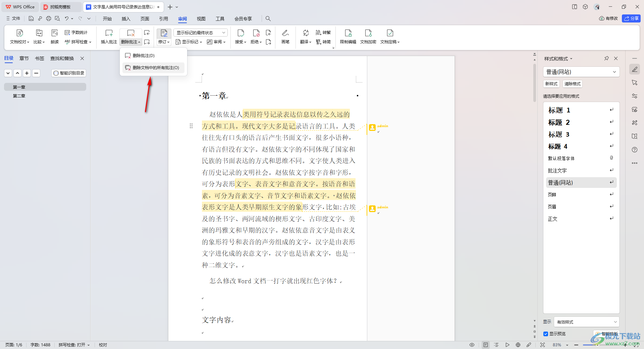Screen dimensions: 644x349
Task: Switch to the 引用 ribbon tab
Action: click(164, 19)
